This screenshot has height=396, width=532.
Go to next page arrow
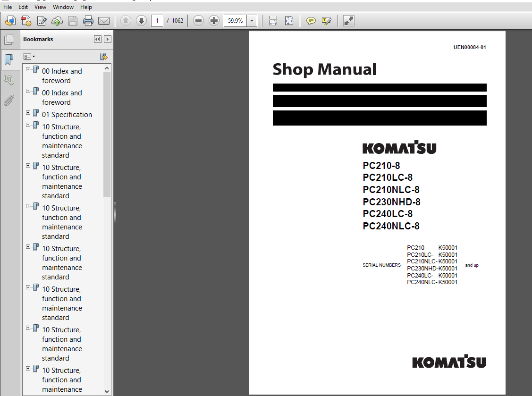141,21
